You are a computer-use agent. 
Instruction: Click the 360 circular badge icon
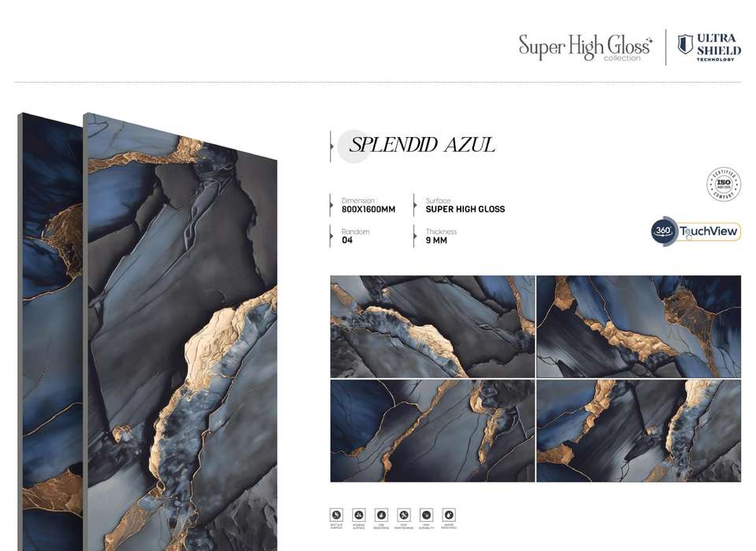pyautogui.click(x=663, y=231)
